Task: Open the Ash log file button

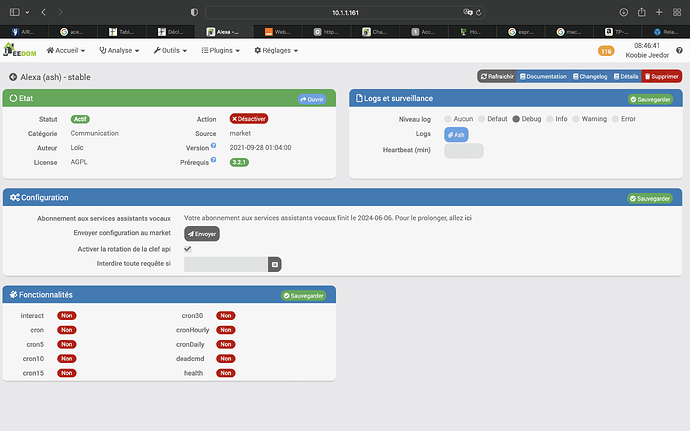Action: pos(456,135)
